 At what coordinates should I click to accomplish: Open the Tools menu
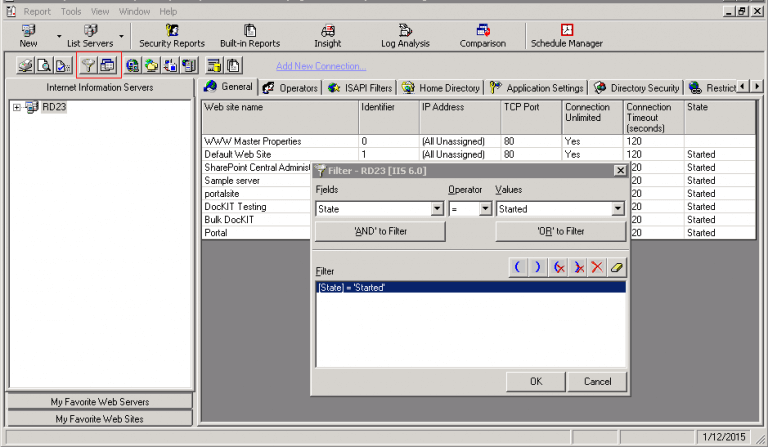[x=71, y=11]
